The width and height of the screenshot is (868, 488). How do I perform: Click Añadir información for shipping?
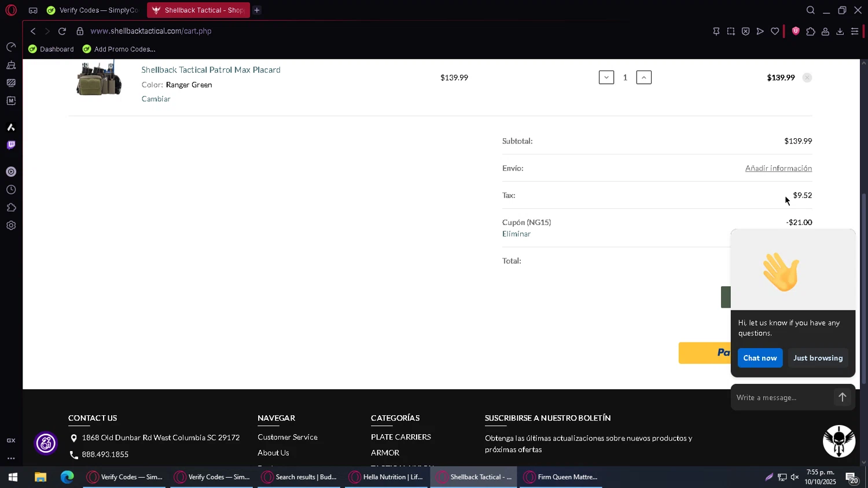[x=778, y=168]
